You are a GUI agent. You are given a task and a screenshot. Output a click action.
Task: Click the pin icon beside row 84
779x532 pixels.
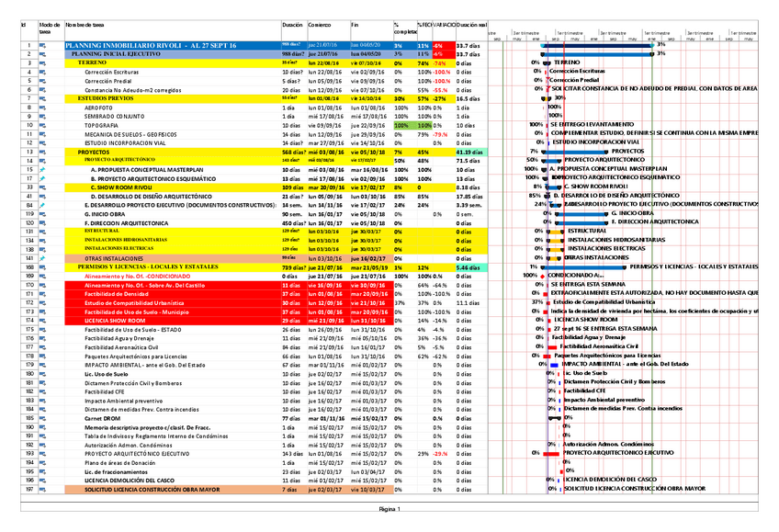tap(43, 204)
